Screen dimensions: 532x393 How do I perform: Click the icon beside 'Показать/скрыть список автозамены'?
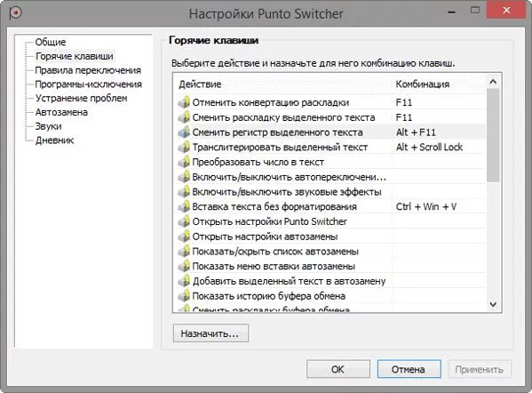click(x=184, y=252)
